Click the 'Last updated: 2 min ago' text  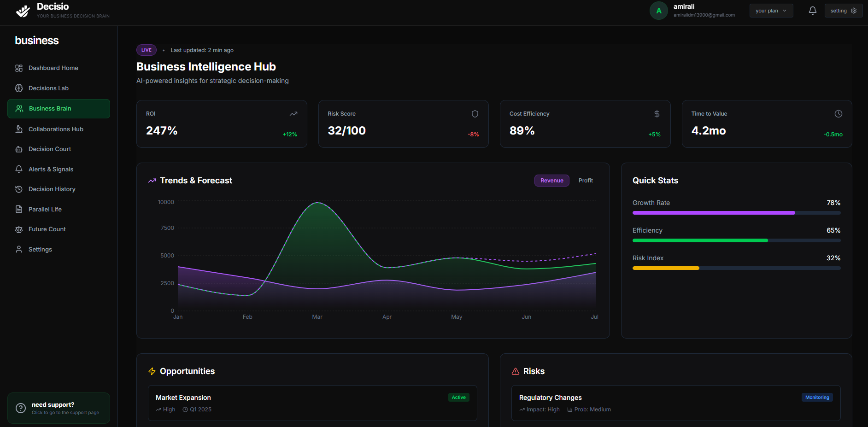click(x=202, y=50)
